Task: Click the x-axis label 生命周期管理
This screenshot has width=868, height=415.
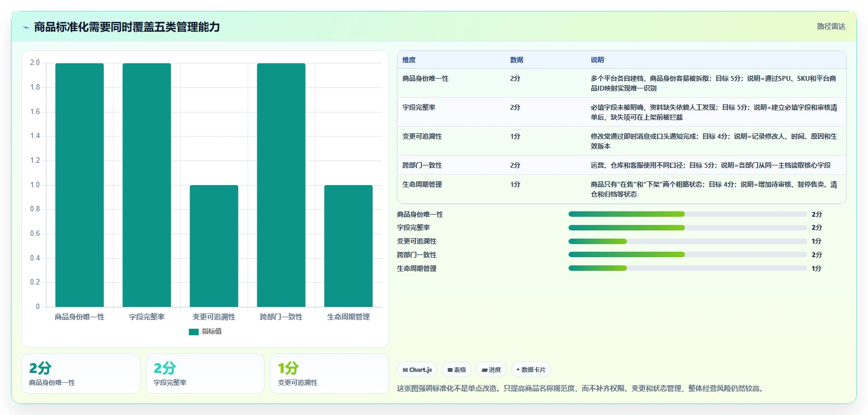Action: click(348, 317)
